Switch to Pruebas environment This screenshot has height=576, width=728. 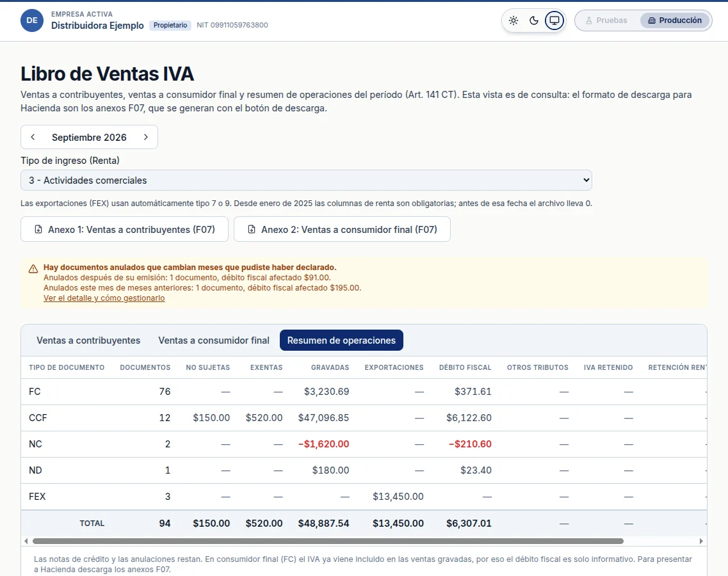point(606,20)
